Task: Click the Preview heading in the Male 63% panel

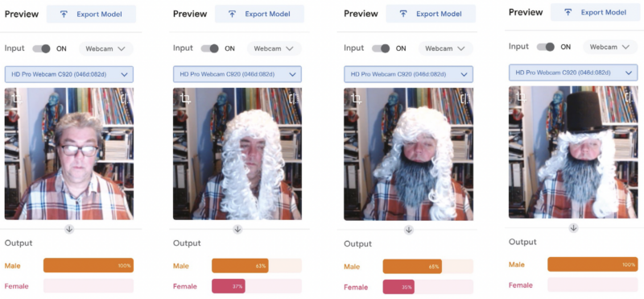Action: point(190,14)
